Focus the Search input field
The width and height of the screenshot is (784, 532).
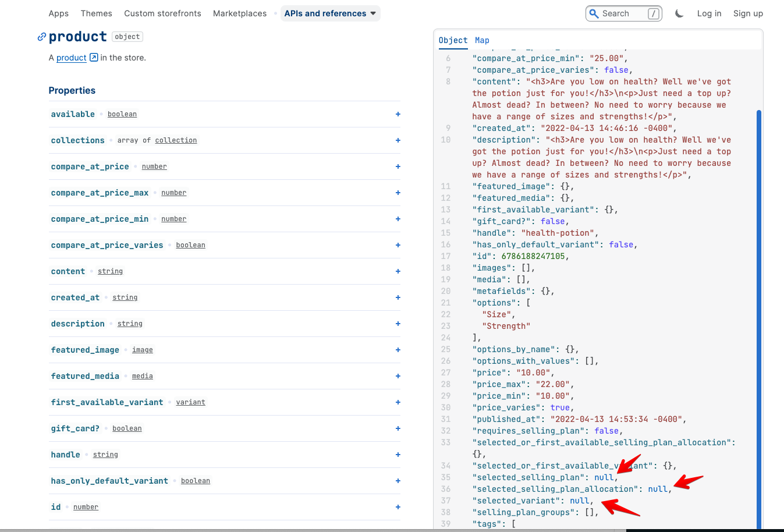[x=623, y=13]
